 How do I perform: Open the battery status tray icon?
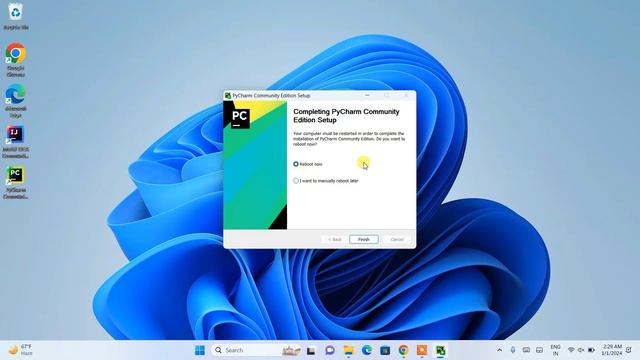tap(591, 350)
